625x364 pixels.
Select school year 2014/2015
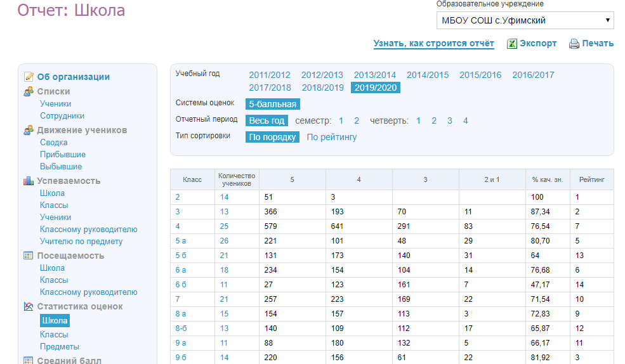click(x=428, y=75)
